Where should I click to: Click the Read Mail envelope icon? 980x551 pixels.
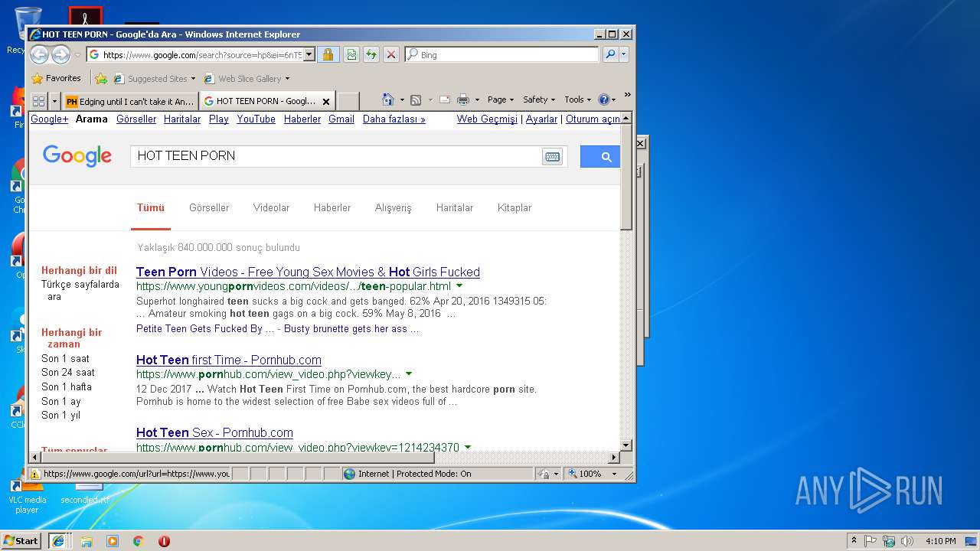pos(444,99)
